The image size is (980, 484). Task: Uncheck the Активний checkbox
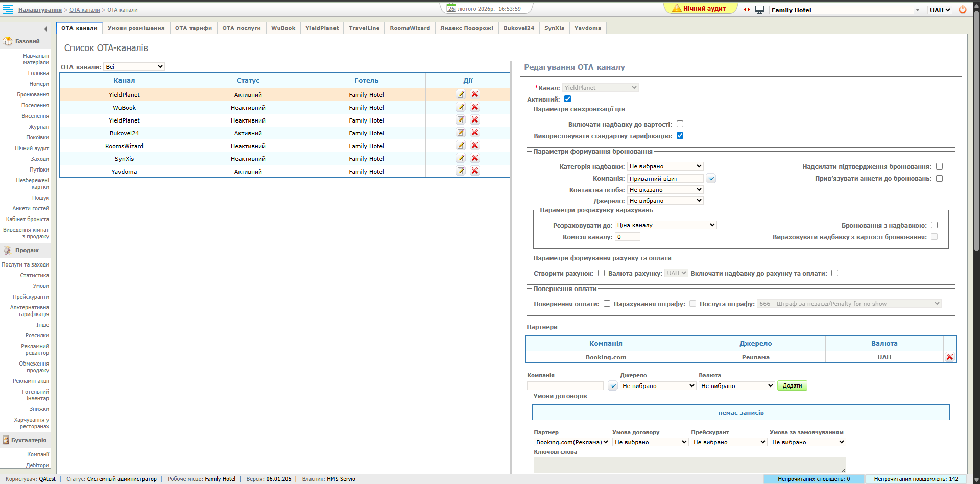point(567,99)
